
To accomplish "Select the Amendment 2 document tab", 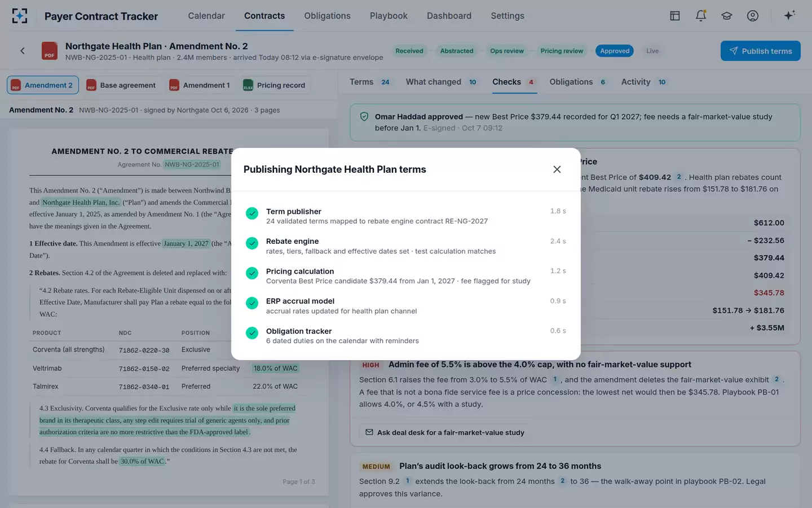I will point(43,85).
